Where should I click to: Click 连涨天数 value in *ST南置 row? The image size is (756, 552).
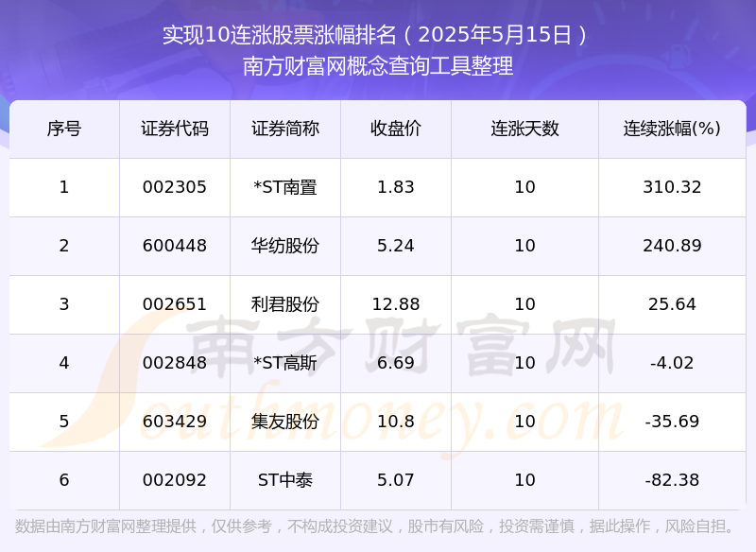click(524, 187)
